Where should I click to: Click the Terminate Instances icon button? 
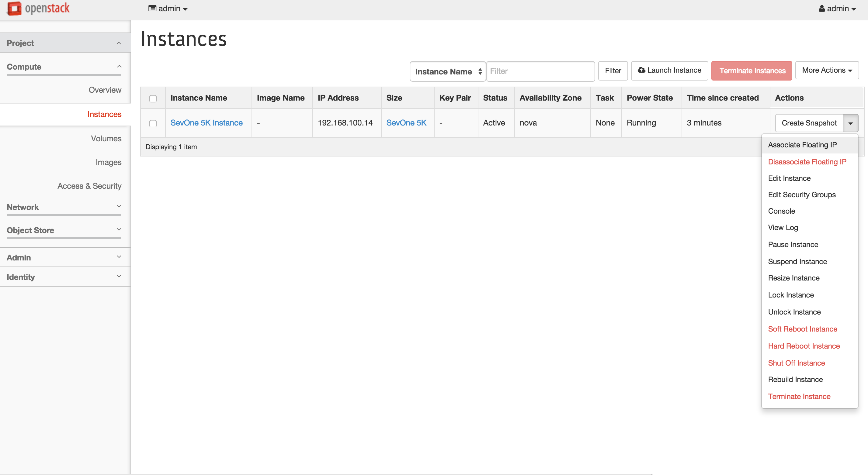[x=752, y=71]
